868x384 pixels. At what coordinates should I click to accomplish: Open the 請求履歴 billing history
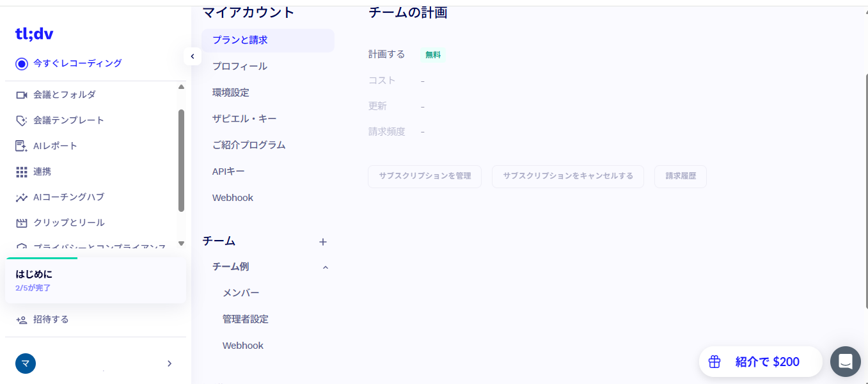click(681, 176)
